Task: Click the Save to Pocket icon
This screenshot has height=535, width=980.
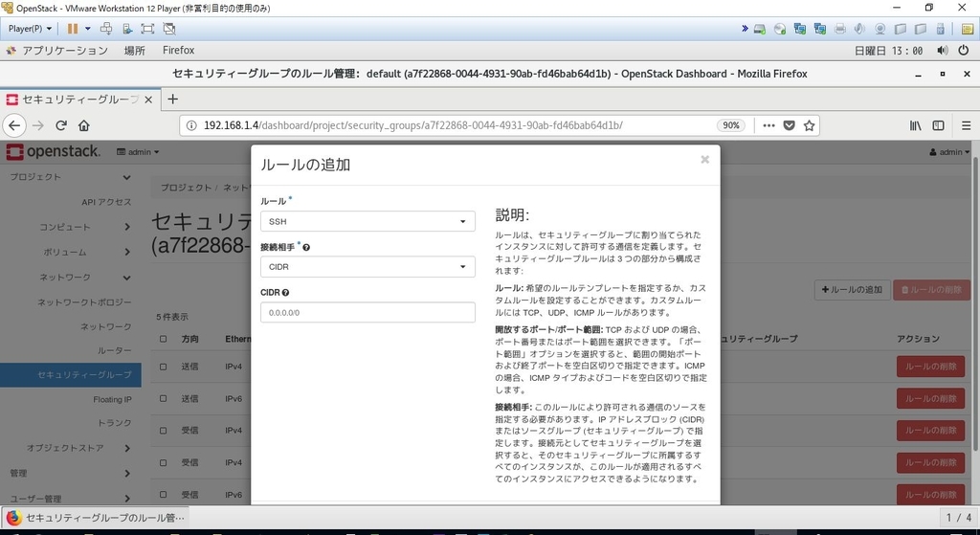Action: tap(790, 125)
